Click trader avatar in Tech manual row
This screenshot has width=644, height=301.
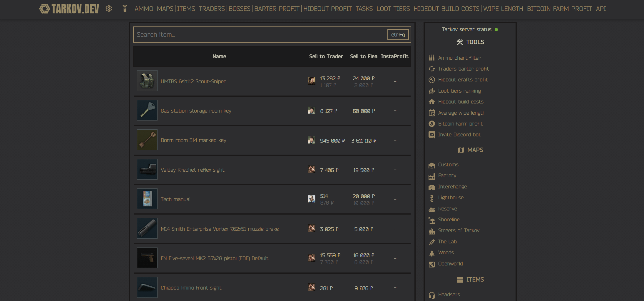[312, 199]
